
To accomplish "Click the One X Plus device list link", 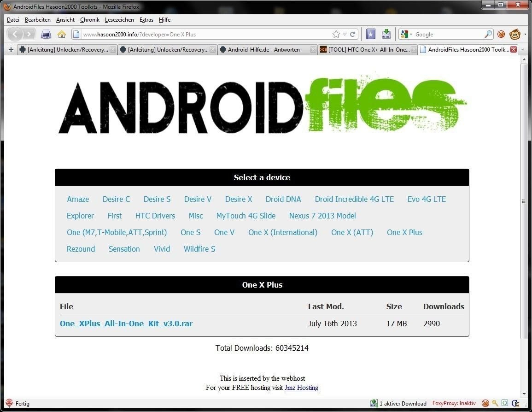I will [x=404, y=232].
